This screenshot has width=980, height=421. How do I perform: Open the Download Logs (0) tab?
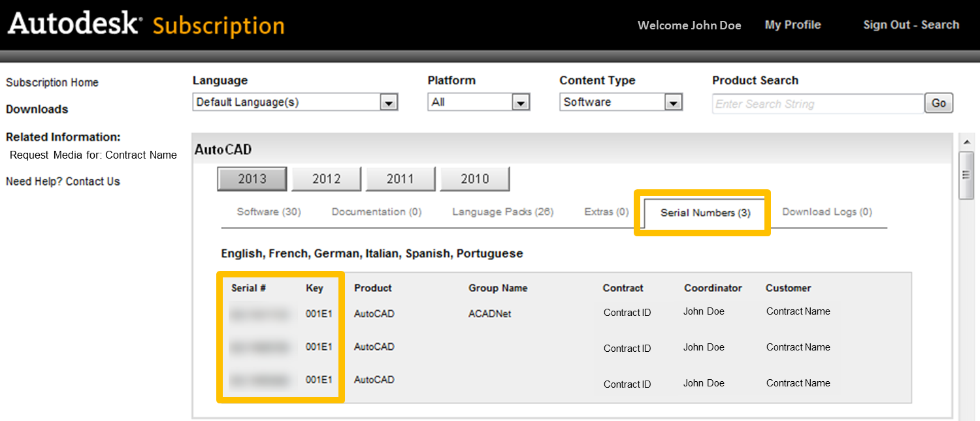827,212
